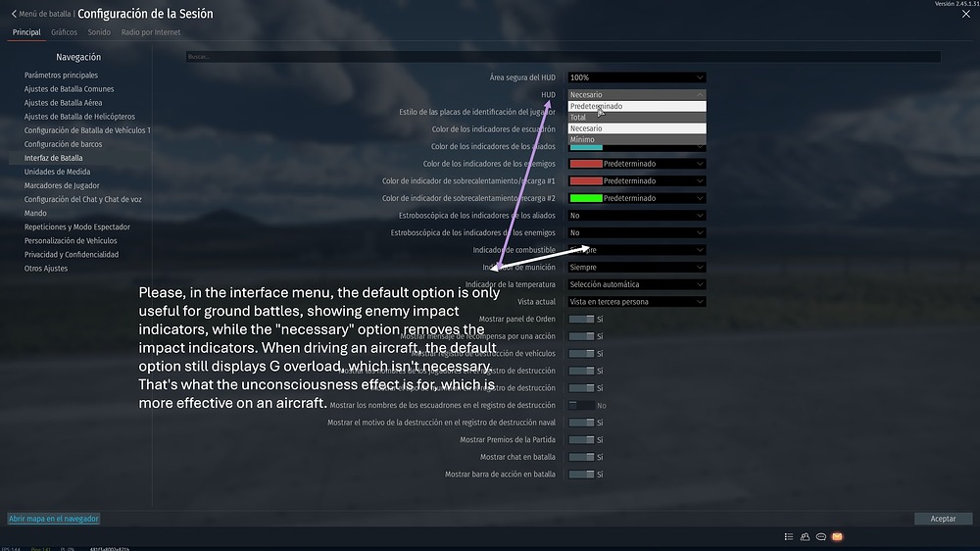Go to Ajustes de Batalla Comunes

tap(69, 89)
